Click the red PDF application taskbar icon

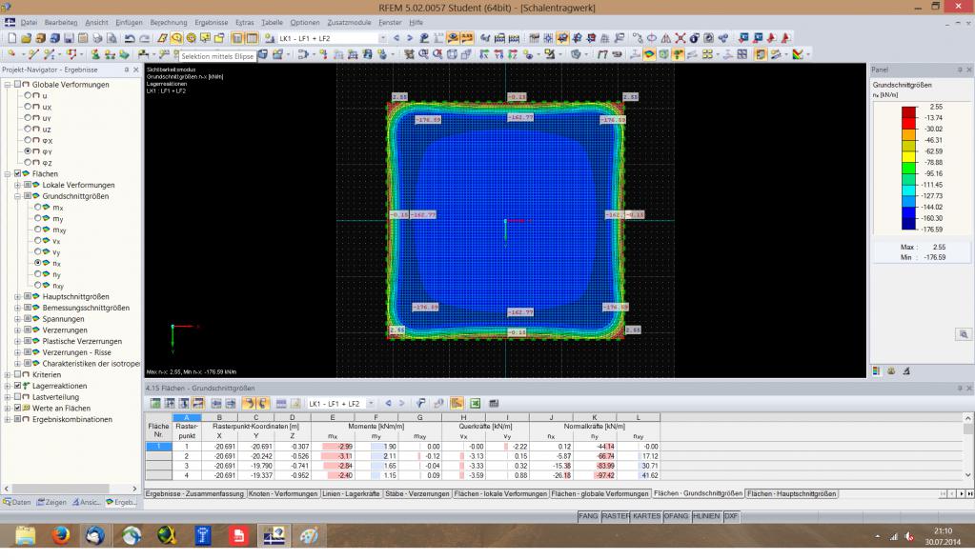point(238,534)
